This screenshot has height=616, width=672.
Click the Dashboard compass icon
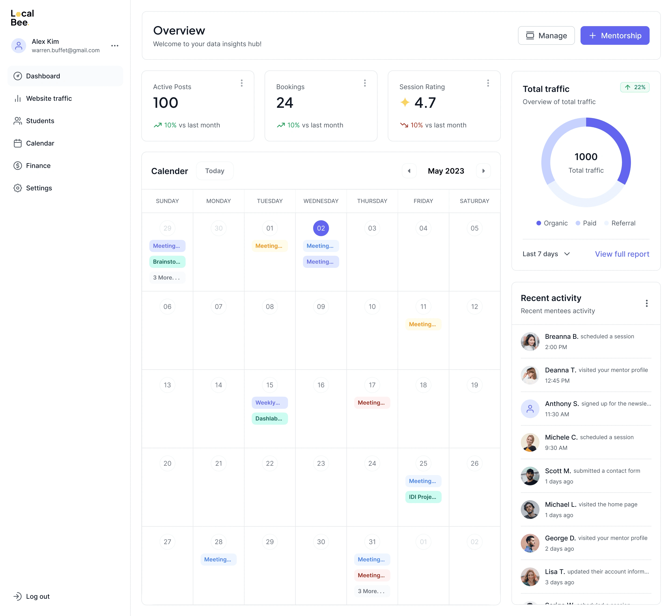pyautogui.click(x=18, y=76)
